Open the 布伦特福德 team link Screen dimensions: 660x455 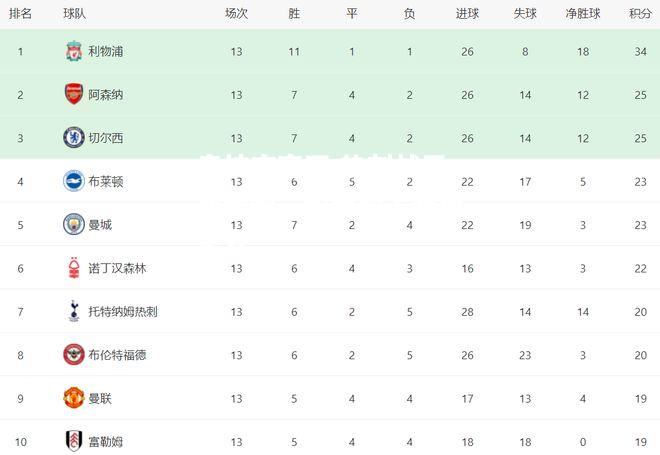(x=117, y=355)
